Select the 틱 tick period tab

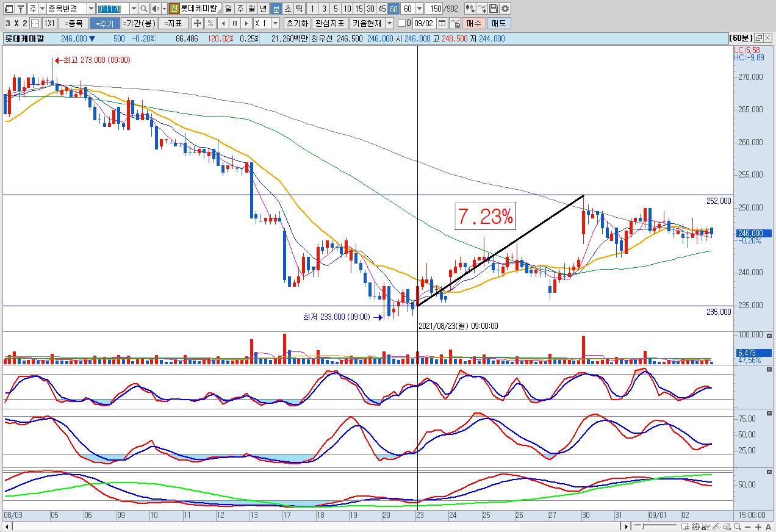pyautogui.click(x=299, y=9)
